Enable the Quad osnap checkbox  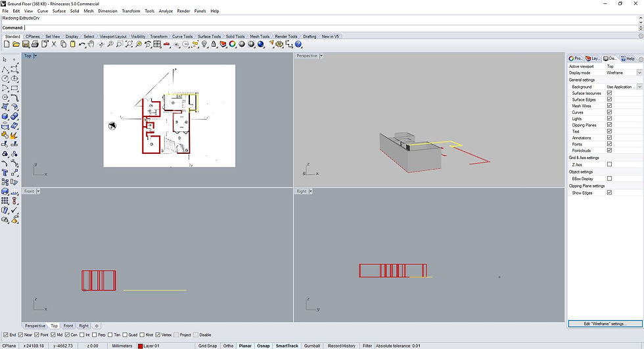(x=125, y=335)
